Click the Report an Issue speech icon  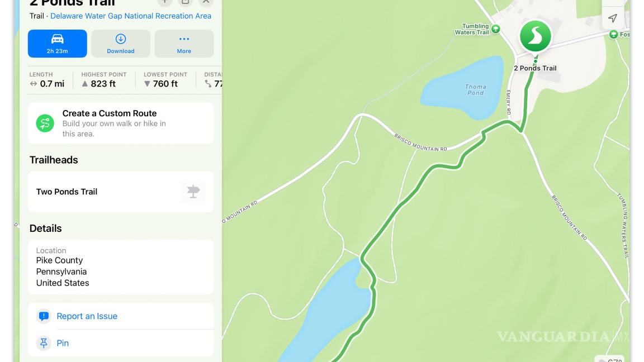[44, 316]
